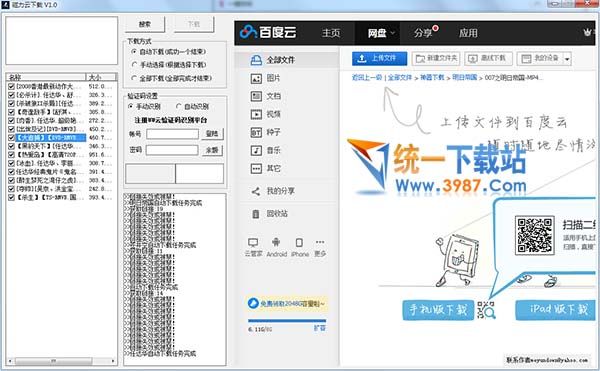This screenshot has width=600, height=371.
Task: Open the 主页 home tab
Action: click(x=331, y=33)
